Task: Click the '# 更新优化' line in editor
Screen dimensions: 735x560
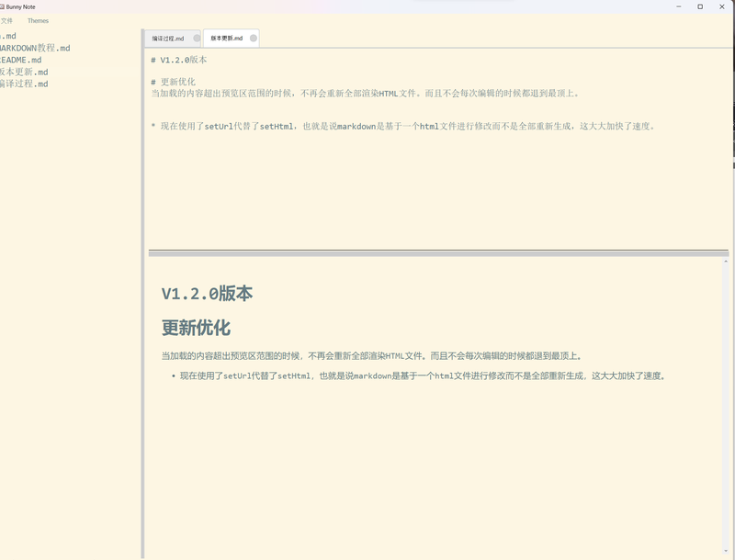Action: tap(174, 82)
